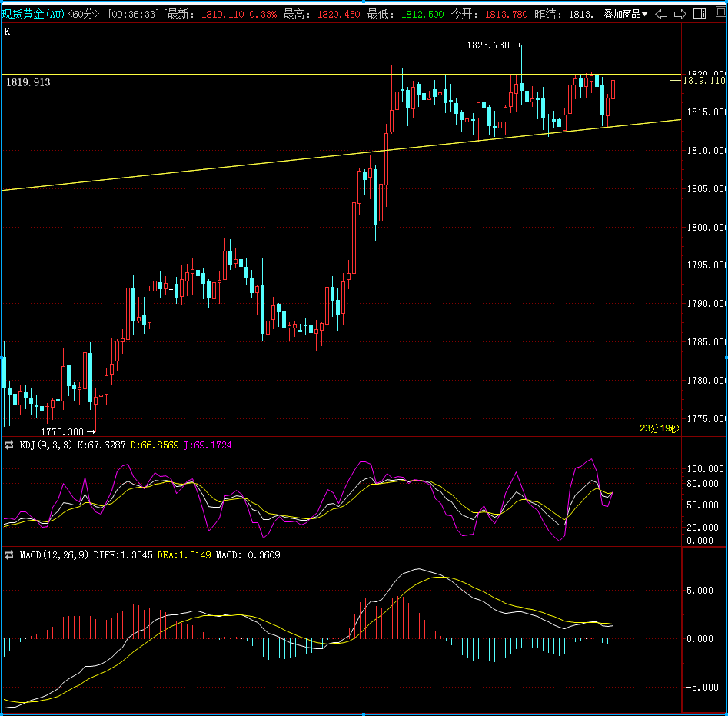Screen dimensions: 728x716
Task: Click the 1823.730 high price marker
Action: click(488, 45)
